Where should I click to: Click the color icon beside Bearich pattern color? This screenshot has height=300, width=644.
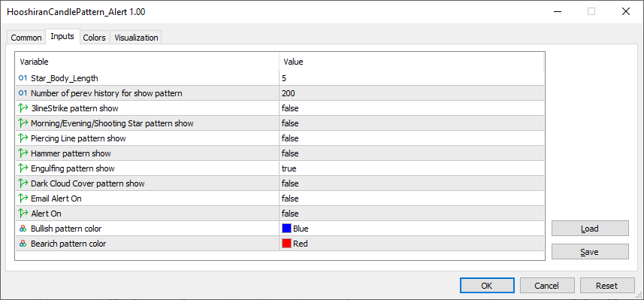23,244
